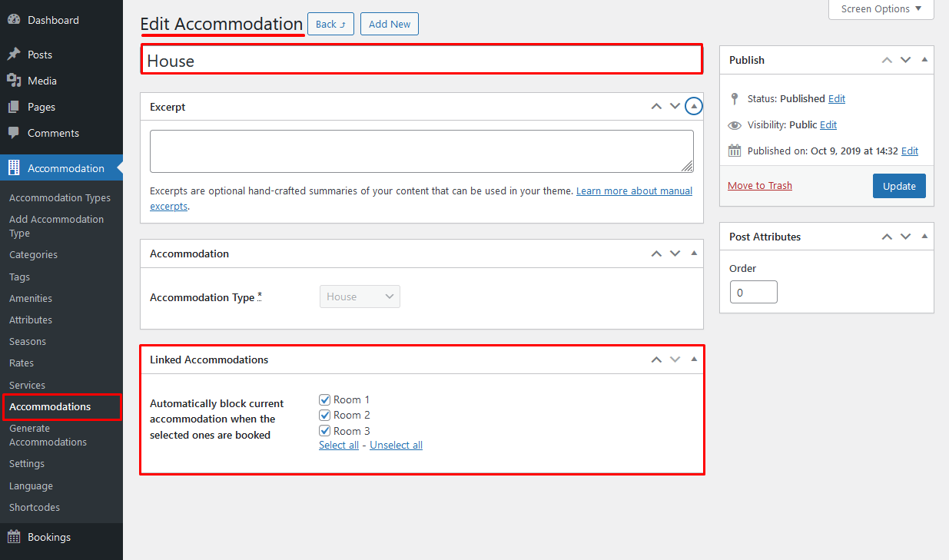The width and height of the screenshot is (949, 560).
Task: Open Amenities submenu item
Action: tap(31, 298)
